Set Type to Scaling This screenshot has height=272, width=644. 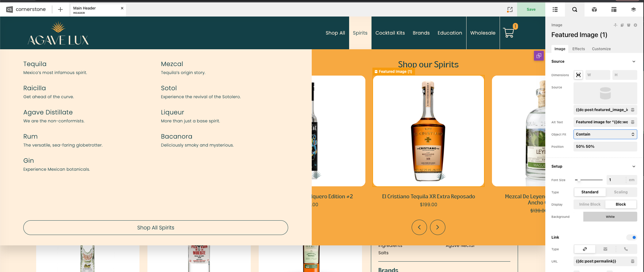click(x=621, y=192)
